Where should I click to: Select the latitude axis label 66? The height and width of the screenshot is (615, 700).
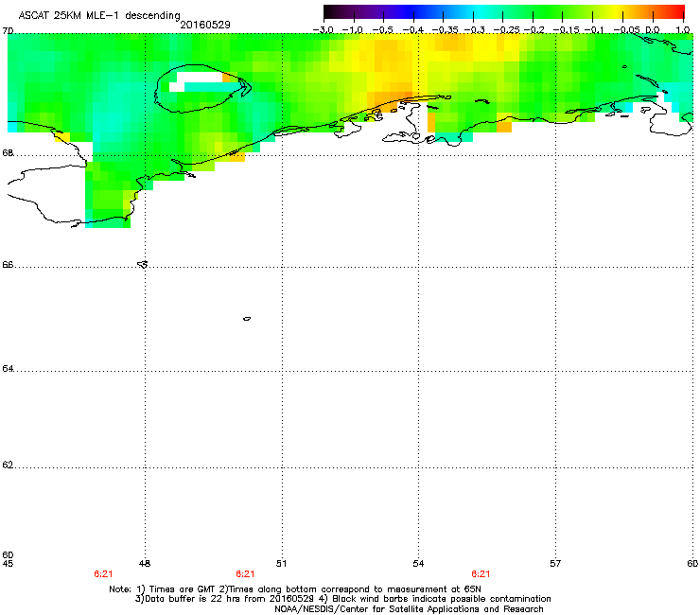[x=8, y=264]
